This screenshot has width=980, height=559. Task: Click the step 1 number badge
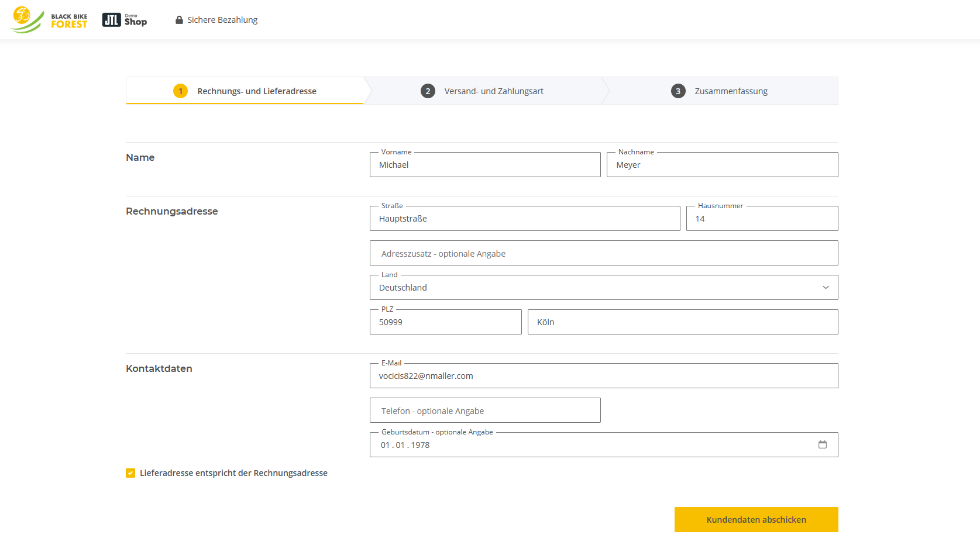click(180, 91)
